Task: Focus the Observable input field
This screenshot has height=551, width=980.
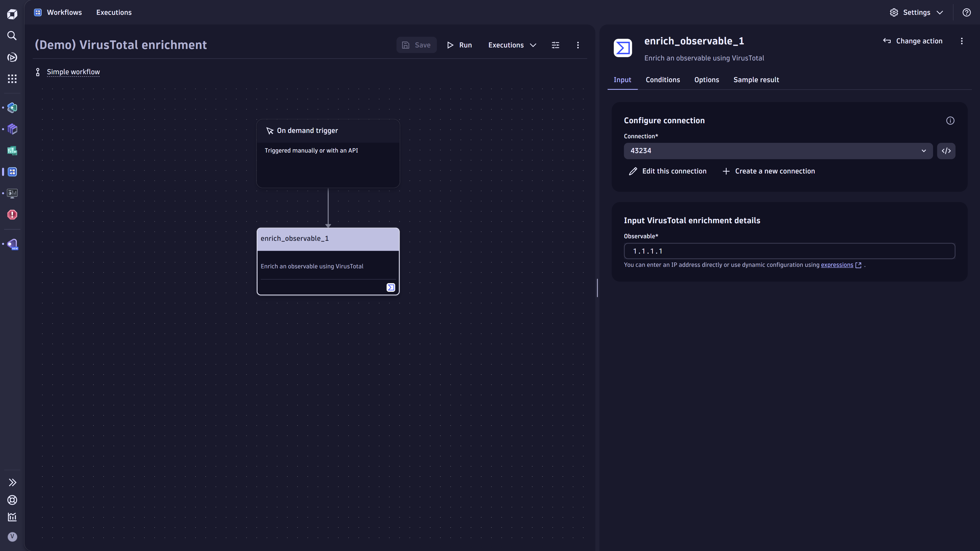Action: (789, 251)
